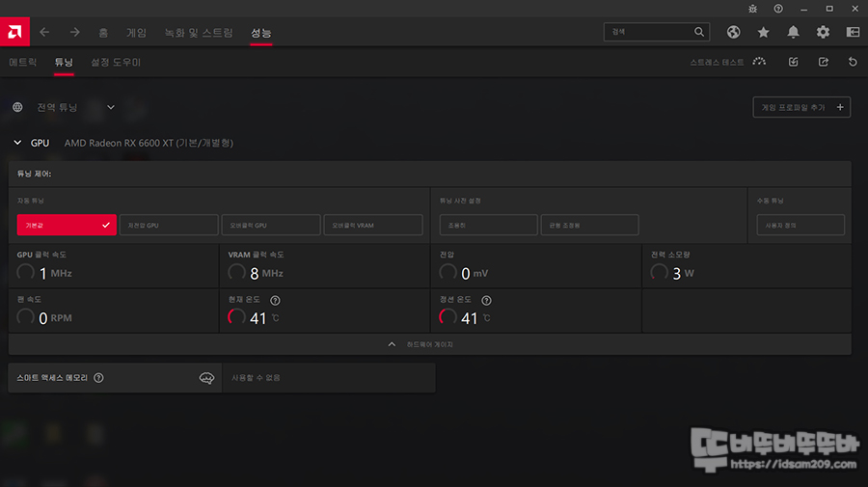The width and height of the screenshot is (868, 487).
Task: Open settings gear icon
Action: (824, 32)
